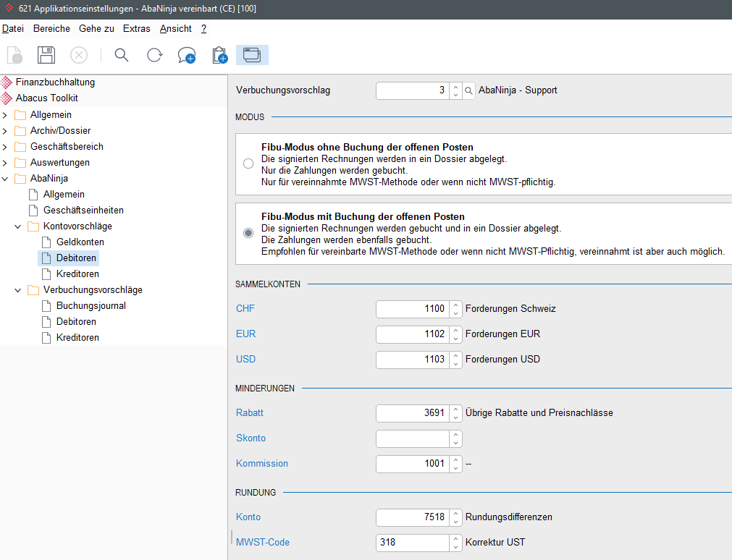Screen dimensions: 732x560
Task: Expand the Auswertungen folder
Action: click(x=4, y=163)
